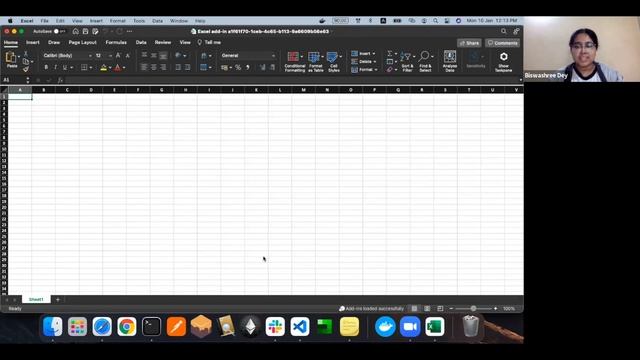The image size is (640, 360).
Task: Open the font size dropdown
Action: pyautogui.click(x=110, y=56)
